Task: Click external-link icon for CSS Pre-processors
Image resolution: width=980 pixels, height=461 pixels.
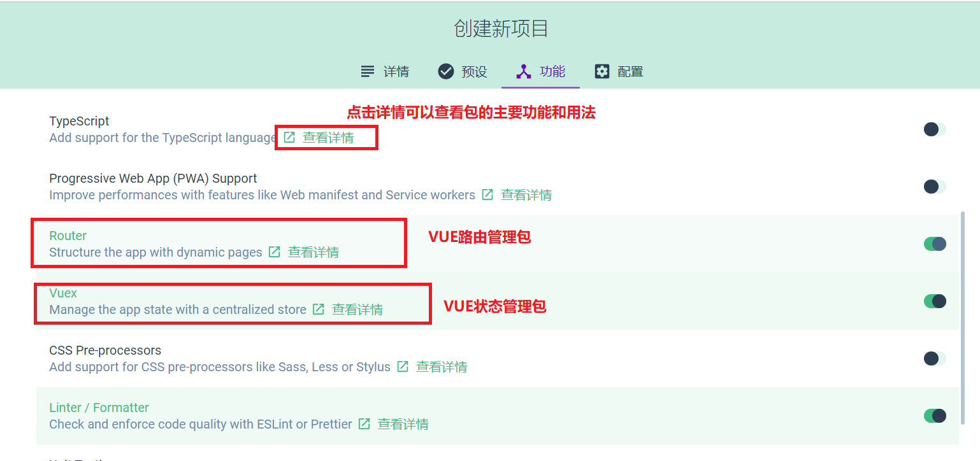Action: pos(403,367)
